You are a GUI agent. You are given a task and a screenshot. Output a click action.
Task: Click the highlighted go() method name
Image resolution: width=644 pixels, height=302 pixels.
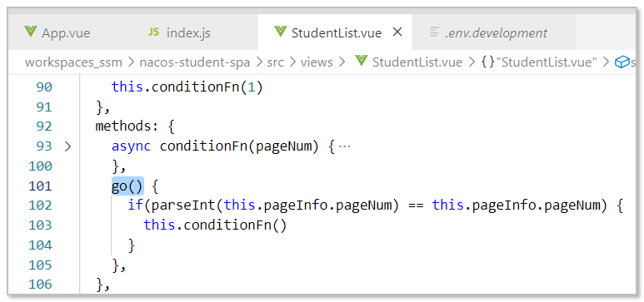[x=127, y=186]
